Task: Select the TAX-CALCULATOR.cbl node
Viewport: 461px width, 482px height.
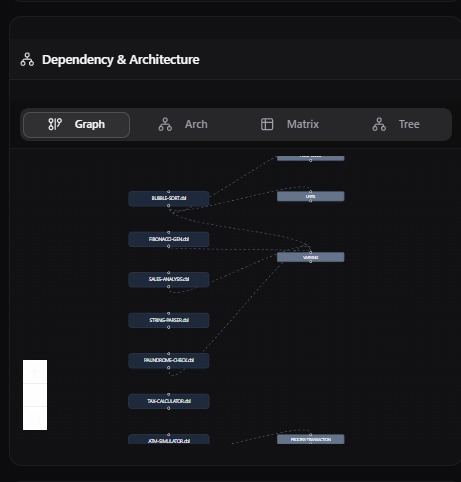Action: pyautogui.click(x=169, y=401)
